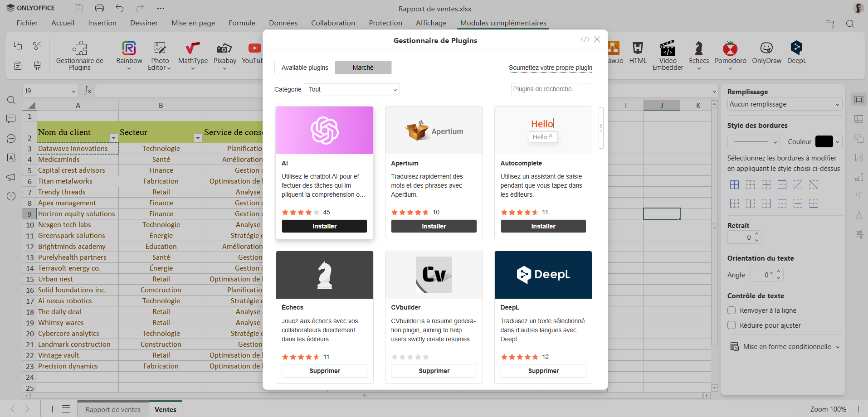Click the MathType plugin icon
The image size is (868, 417).
click(x=193, y=48)
